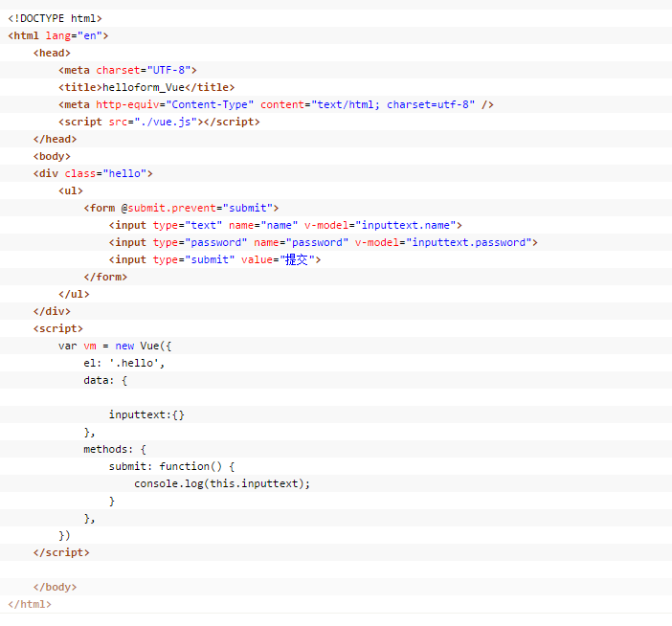The height and width of the screenshot is (626, 672).
Task: Click the charset "UTF-8" value
Action: (168, 70)
